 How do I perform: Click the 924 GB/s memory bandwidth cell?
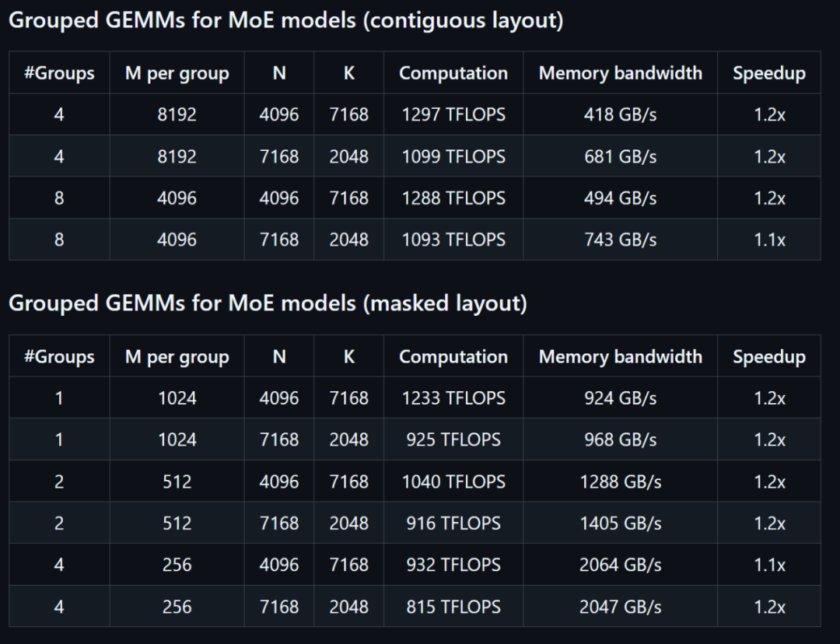tap(620, 398)
